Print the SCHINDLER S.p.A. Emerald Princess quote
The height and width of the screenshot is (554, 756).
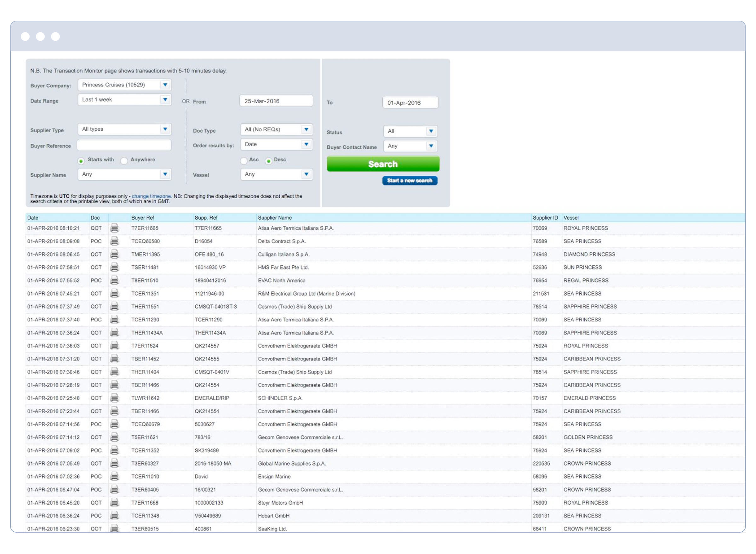pyautogui.click(x=115, y=398)
